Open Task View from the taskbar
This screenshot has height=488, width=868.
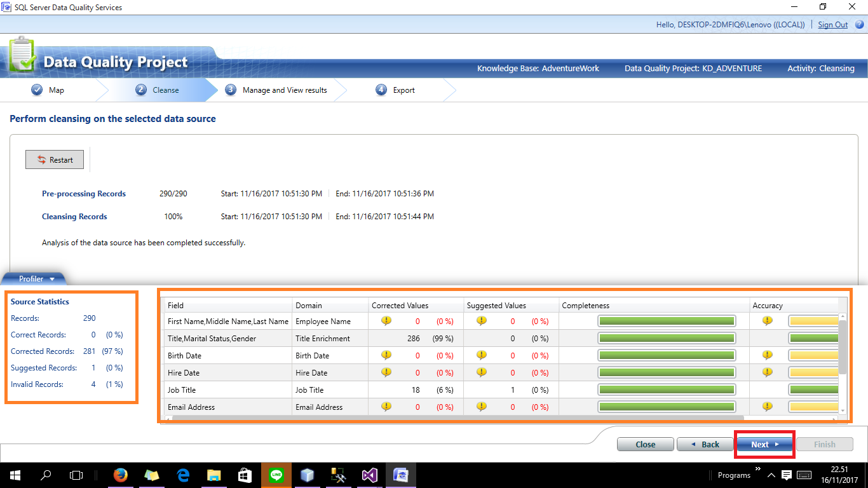(76, 475)
